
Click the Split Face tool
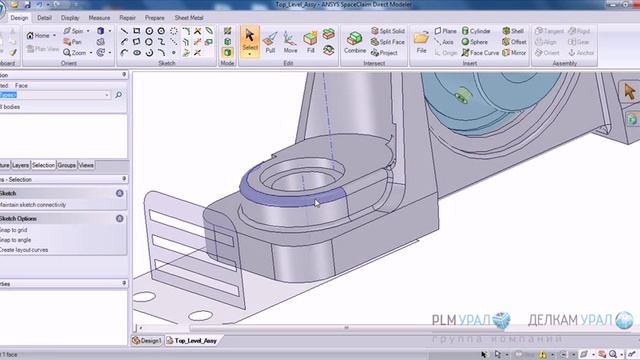coord(388,42)
